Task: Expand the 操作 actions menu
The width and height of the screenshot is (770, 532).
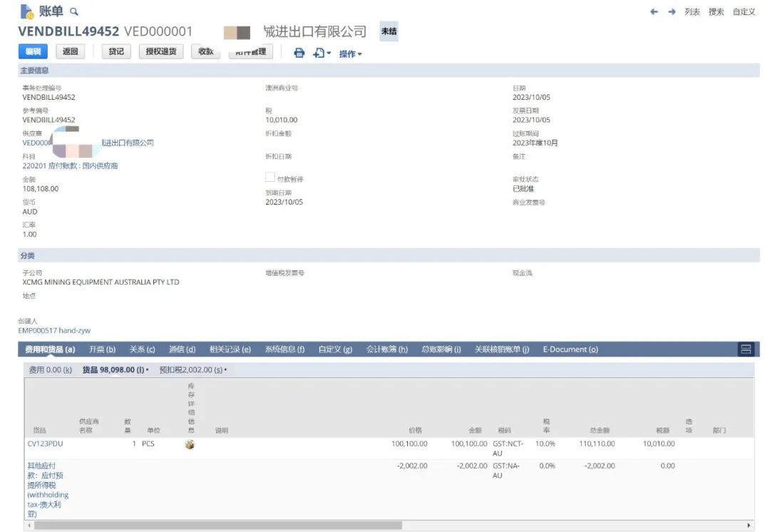Action: pos(351,53)
